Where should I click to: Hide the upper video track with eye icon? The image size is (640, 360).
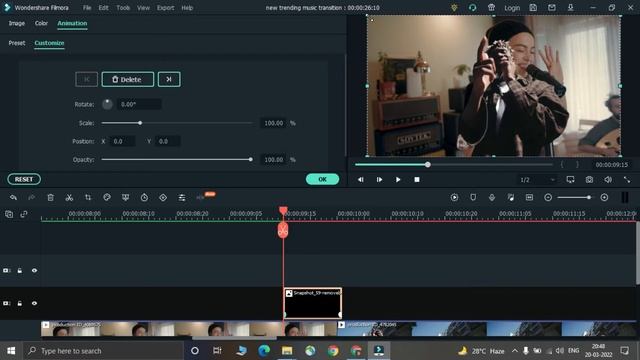click(34, 271)
